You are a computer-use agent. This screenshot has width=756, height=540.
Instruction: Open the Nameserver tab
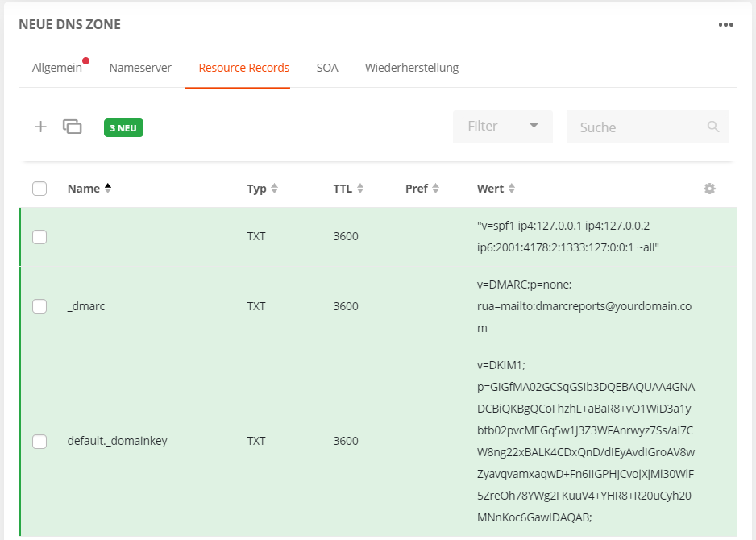click(x=140, y=68)
